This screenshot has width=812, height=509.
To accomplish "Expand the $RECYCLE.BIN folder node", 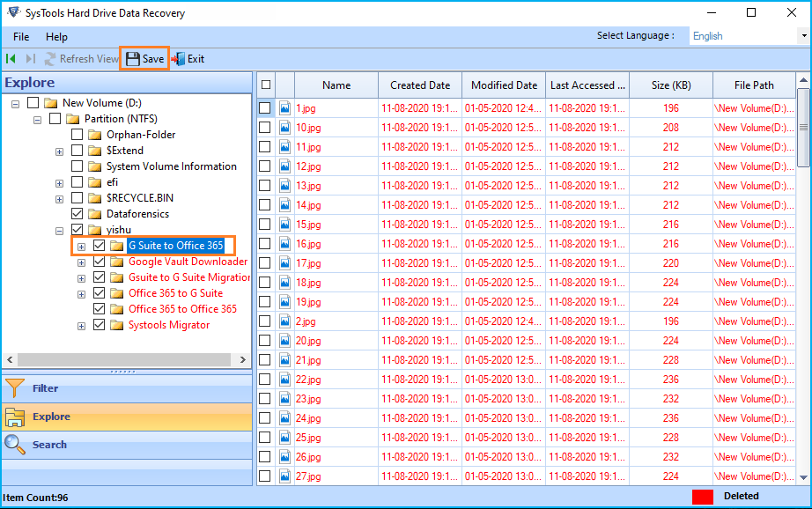I will click(60, 199).
